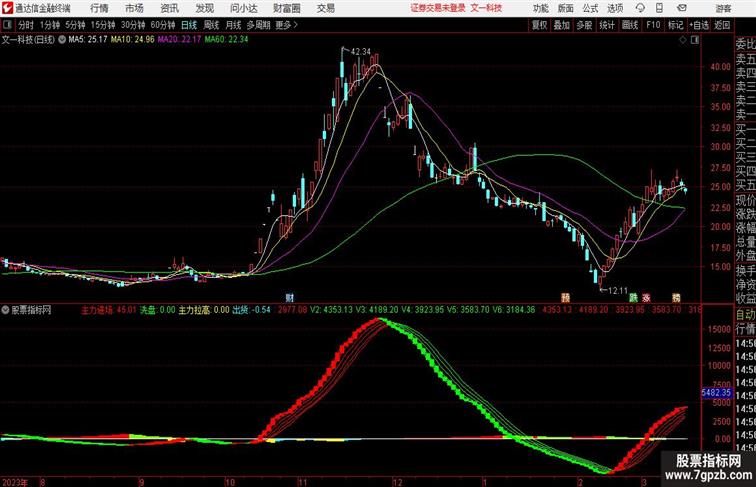Image resolution: width=756 pixels, height=487 pixels.
Task: Switch to 60分钟 period
Action: tap(162, 25)
